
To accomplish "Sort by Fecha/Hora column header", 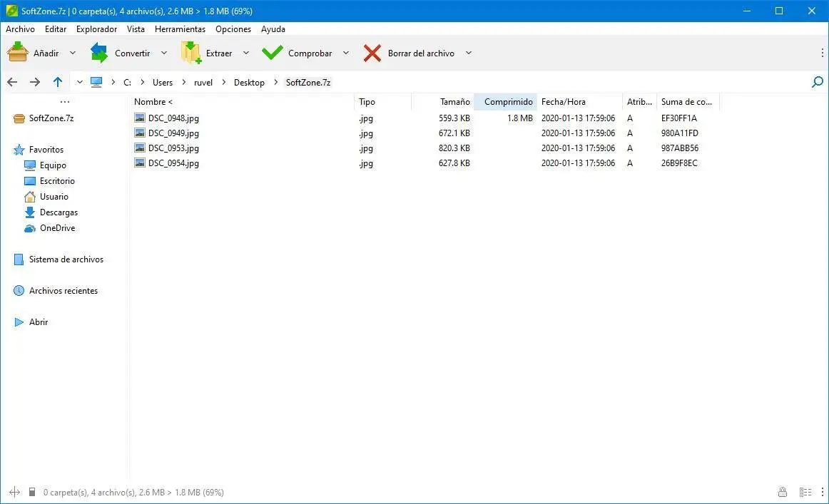I will pos(563,101).
